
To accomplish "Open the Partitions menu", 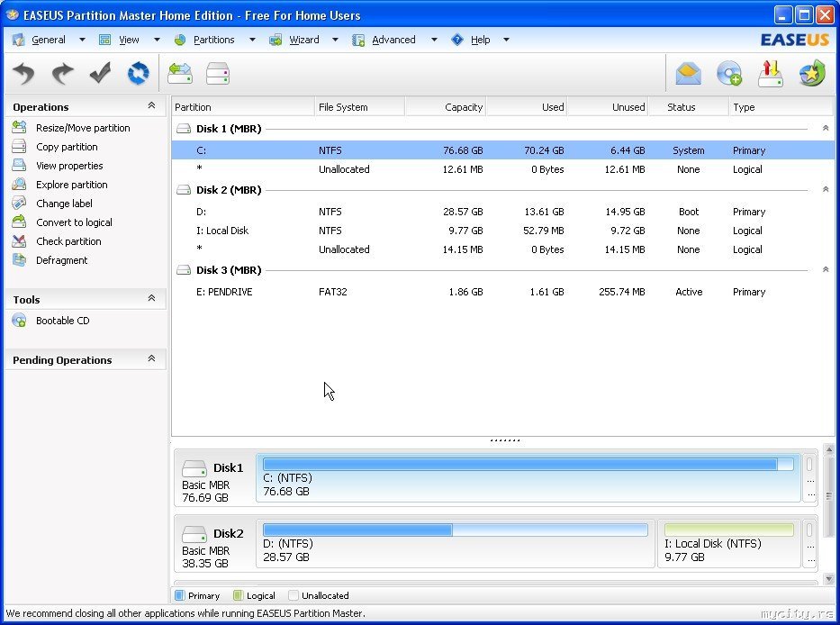I will coord(213,40).
